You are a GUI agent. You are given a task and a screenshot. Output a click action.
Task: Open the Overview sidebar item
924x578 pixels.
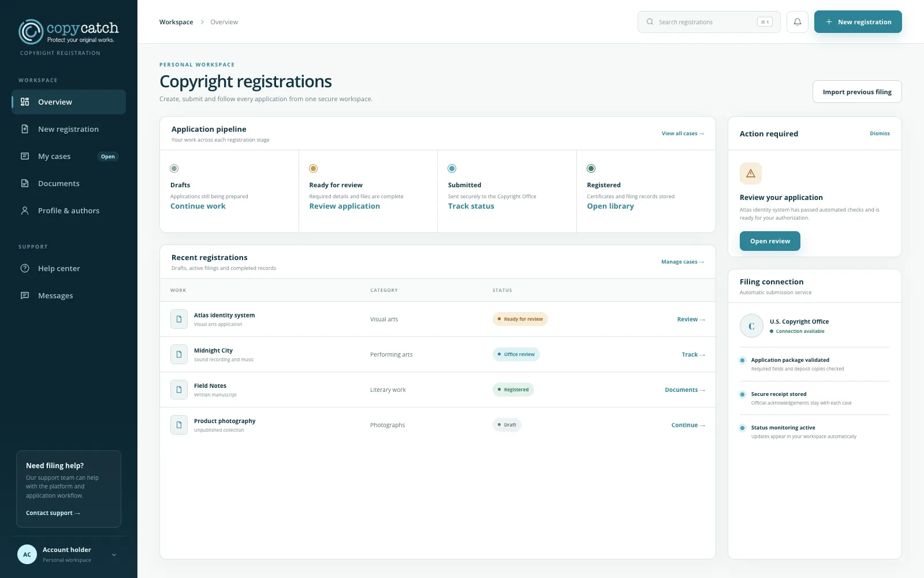pyautogui.click(x=69, y=102)
